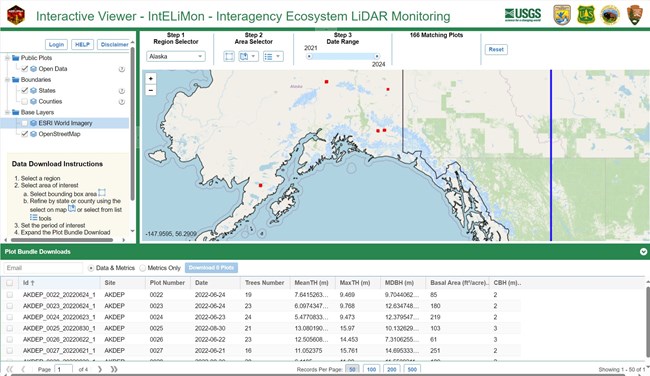This screenshot has width=650, height=376.
Task: Check the AKDEP_0025_20220830_1 row checkbox
Action: tap(10, 328)
